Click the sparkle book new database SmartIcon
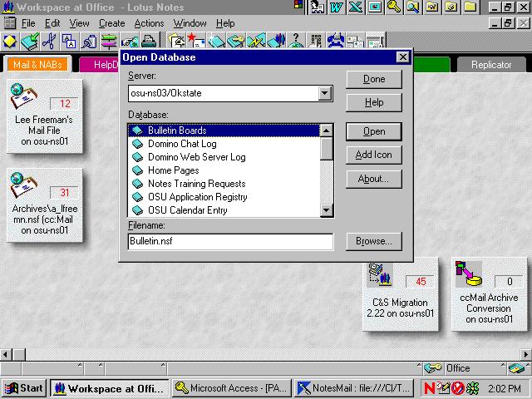The width and height of the screenshot is (532, 399). coord(216,42)
